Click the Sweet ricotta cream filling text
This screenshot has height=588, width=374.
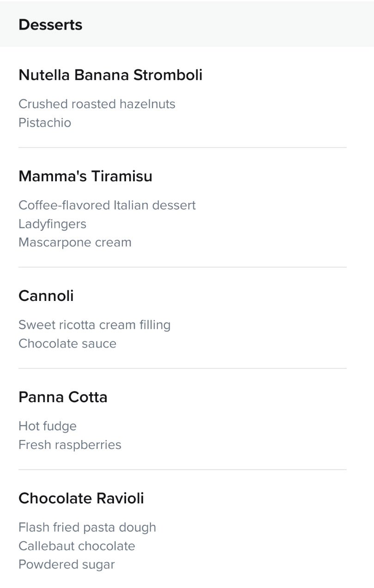pyautogui.click(x=95, y=325)
